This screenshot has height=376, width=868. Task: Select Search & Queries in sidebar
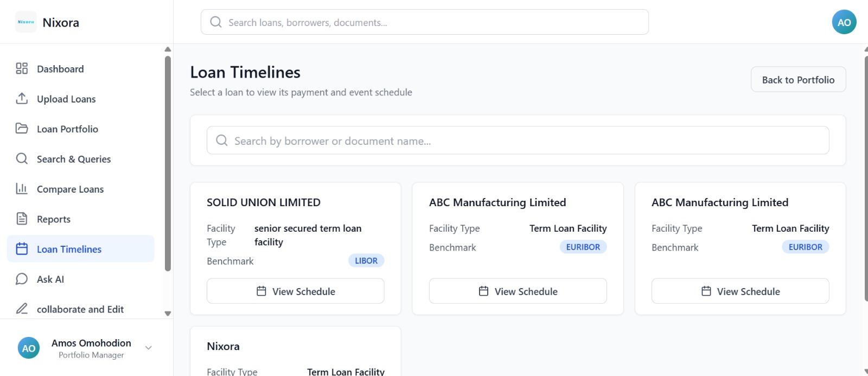tap(80, 159)
